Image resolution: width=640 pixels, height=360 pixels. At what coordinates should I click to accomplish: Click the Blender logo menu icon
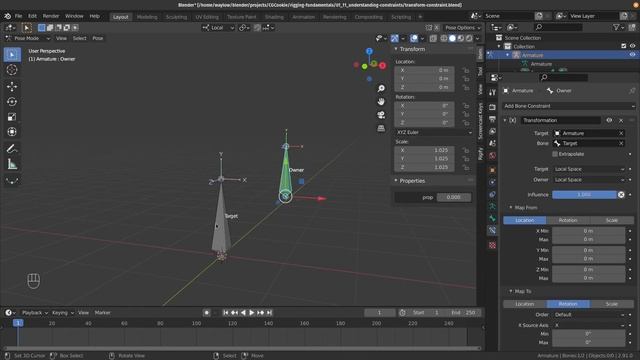7,16
